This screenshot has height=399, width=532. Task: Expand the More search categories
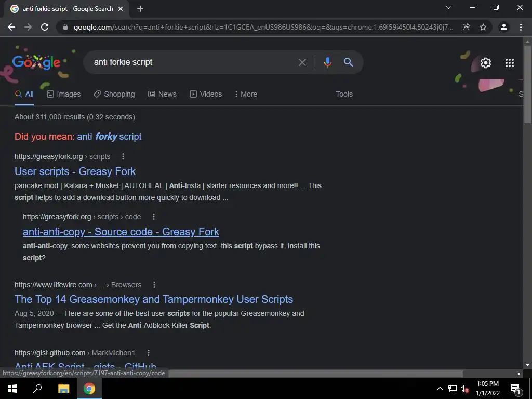(x=246, y=95)
